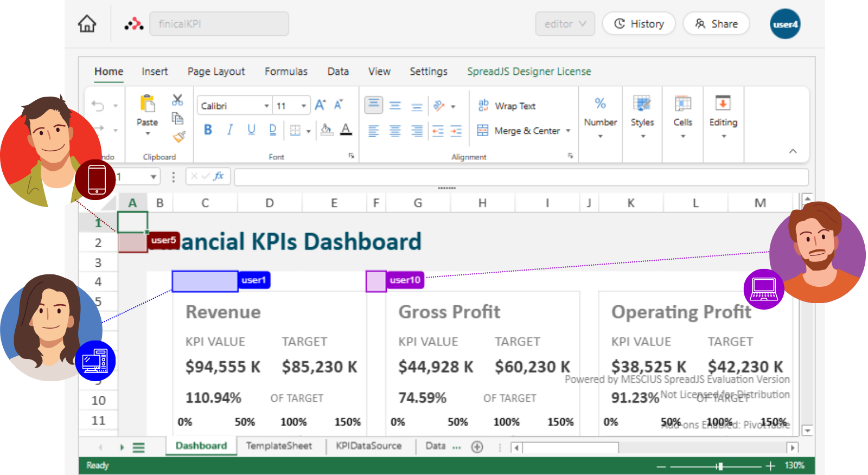Open the all sheets list icon

(x=139, y=447)
